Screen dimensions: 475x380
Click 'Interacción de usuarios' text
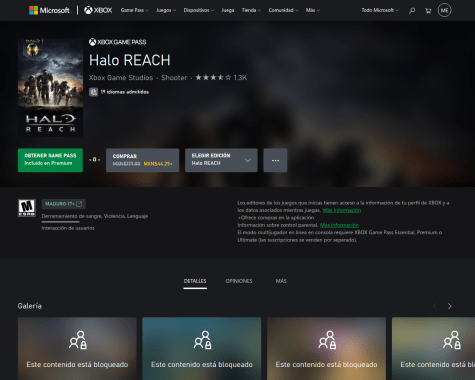(x=68, y=228)
